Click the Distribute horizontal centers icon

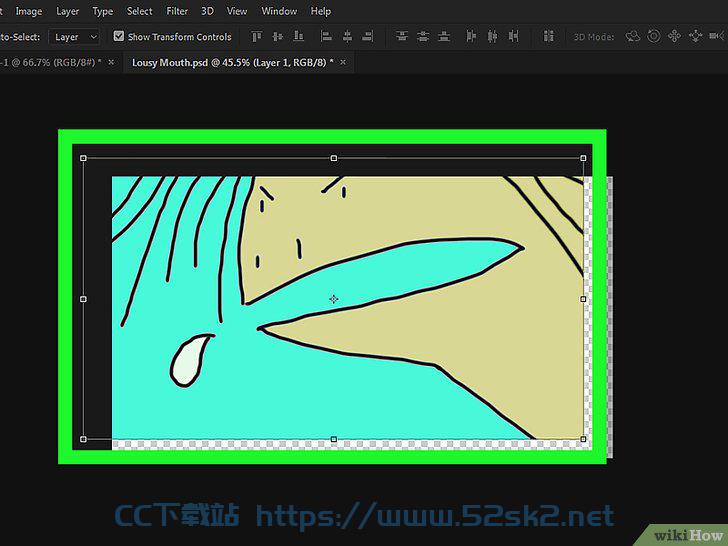click(492, 36)
